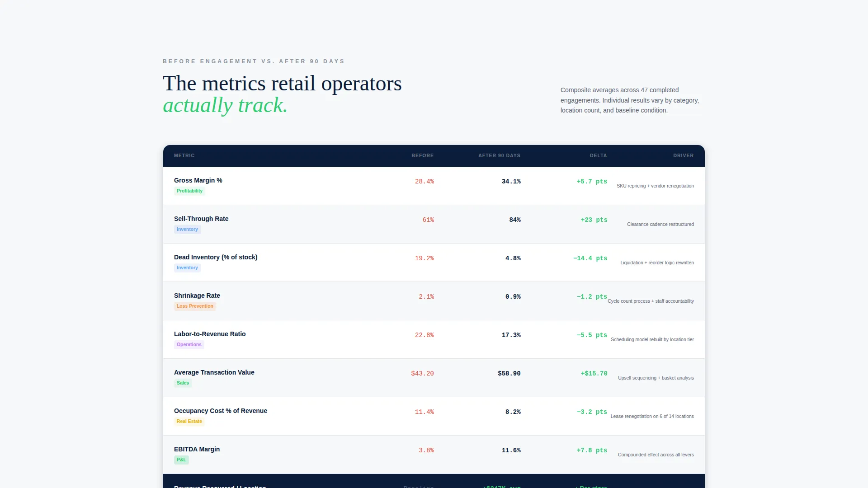The image size is (868, 488).
Task: Click 'Lease renegotiation on 6 of 14 locations'
Action: 652,416
